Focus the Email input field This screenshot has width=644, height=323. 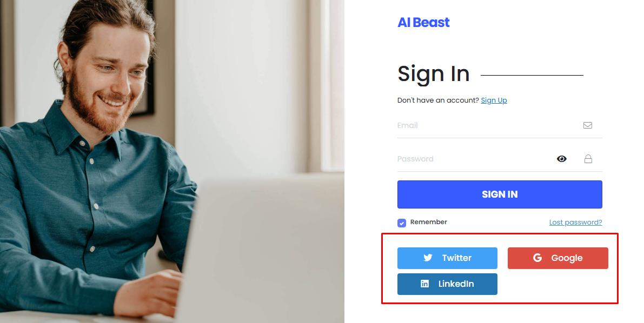[487, 125]
